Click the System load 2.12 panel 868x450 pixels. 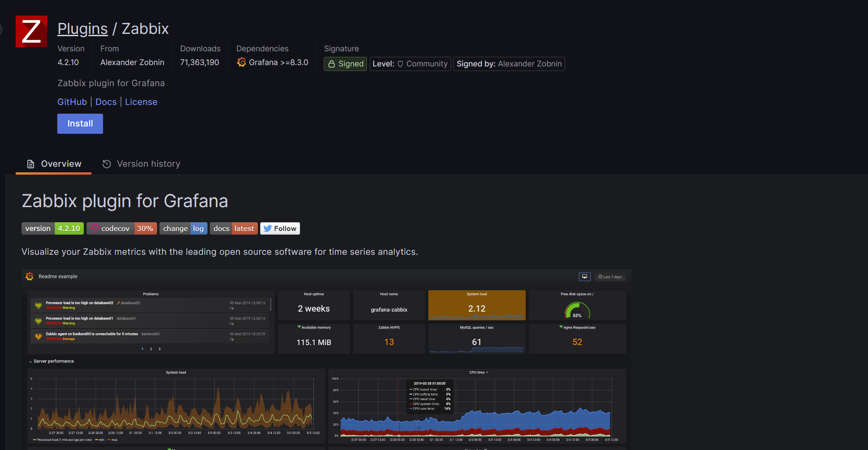pyautogui.click(x=477, y=305)
